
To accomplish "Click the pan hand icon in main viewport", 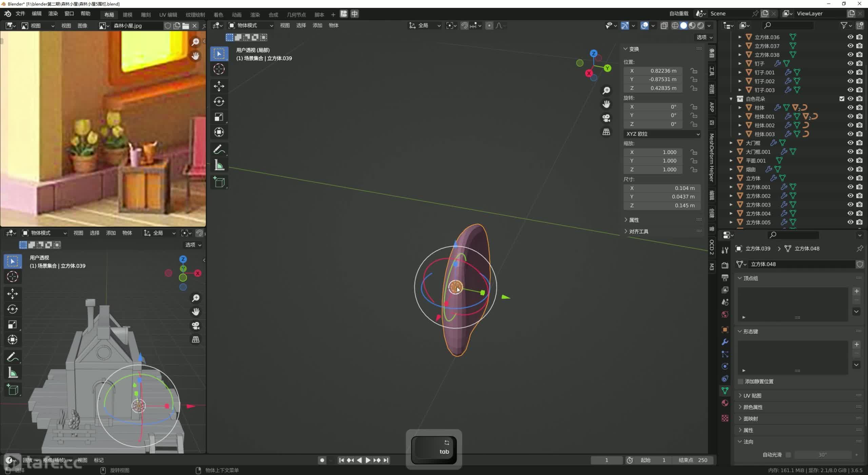I will pyautogui.click(x=606, y=104).
